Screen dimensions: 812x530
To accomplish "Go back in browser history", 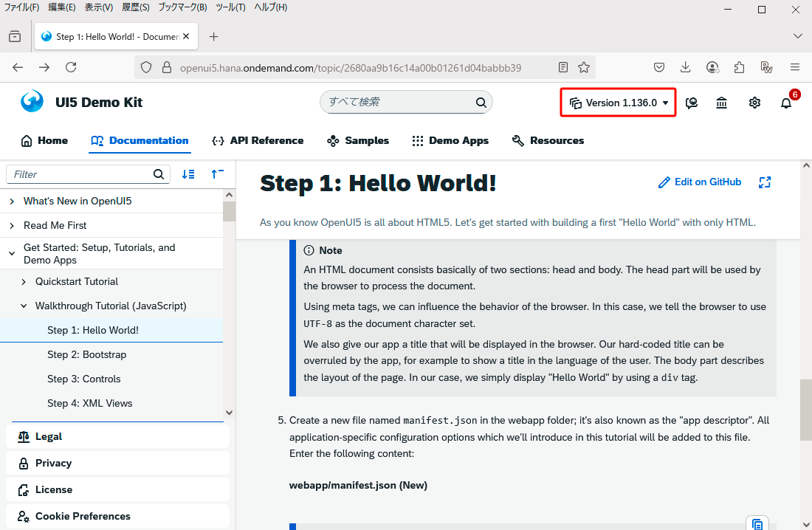I will [18, 67].
